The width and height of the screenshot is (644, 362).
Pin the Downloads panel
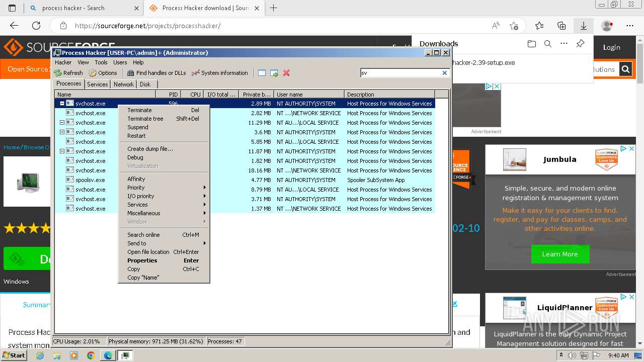point(580,44)
